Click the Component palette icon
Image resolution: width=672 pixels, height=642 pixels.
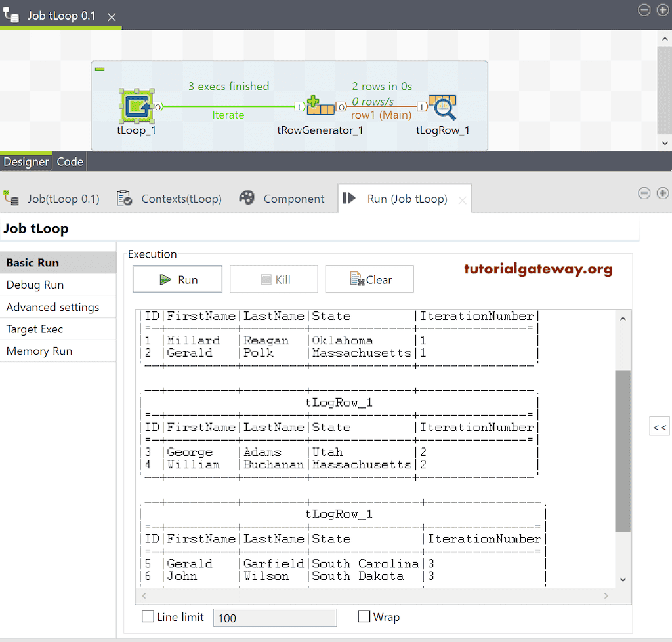tap(246, 198)
